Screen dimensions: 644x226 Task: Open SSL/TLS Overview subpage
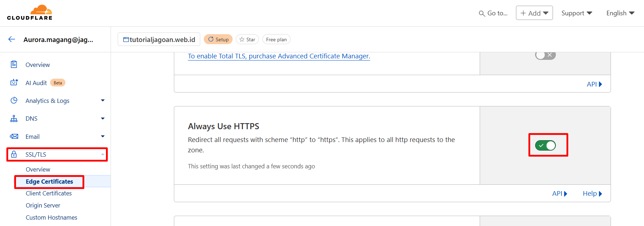[x=38, y=169]
